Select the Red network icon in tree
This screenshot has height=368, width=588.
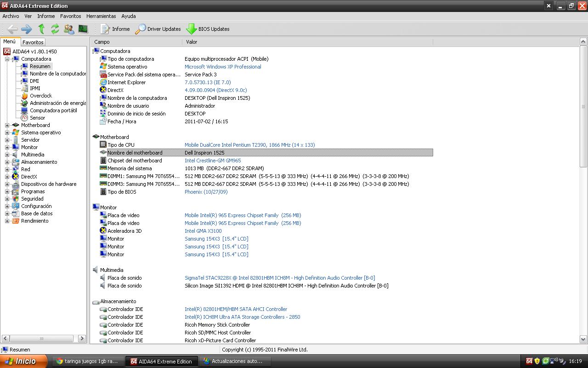(x=16, y=169)
